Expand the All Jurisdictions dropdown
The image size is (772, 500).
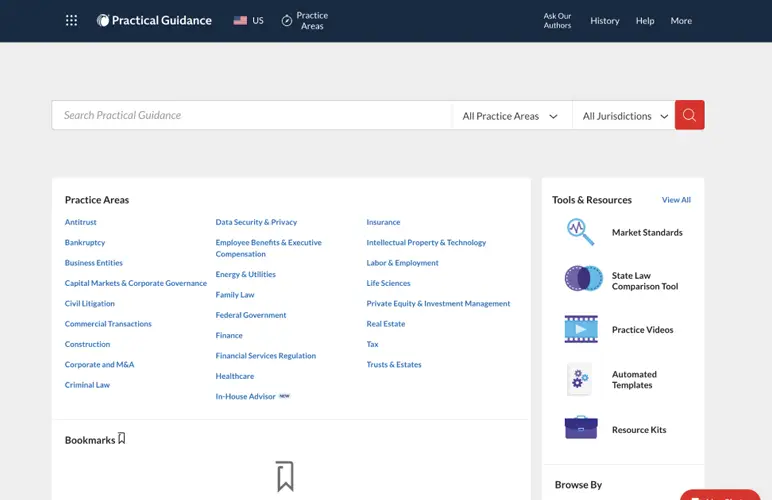[624, 116]
